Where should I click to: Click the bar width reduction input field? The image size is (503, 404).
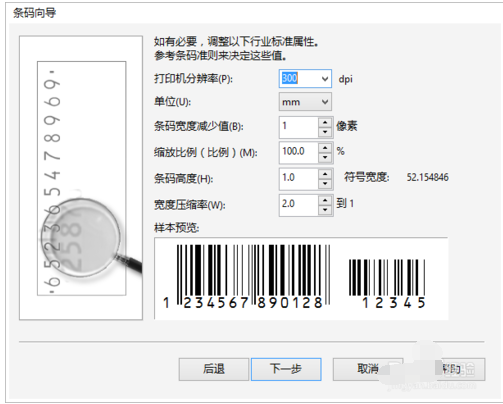pyautogui.click(x=299, y=127)
